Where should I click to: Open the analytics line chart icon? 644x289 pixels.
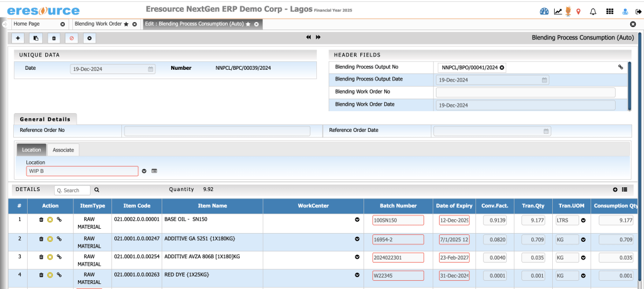558,11
